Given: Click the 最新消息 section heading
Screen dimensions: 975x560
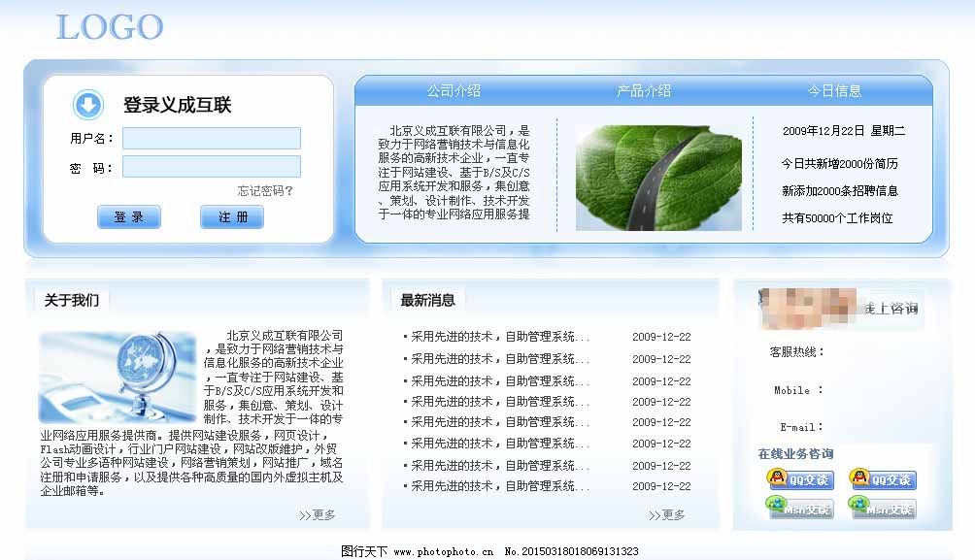Looking at the screenshot, I should click(428, 300).
